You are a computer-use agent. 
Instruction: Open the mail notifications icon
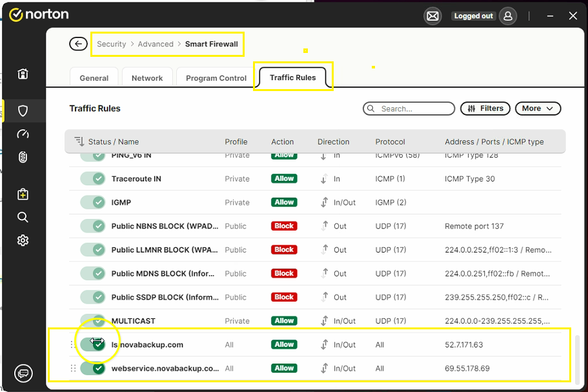432,16
